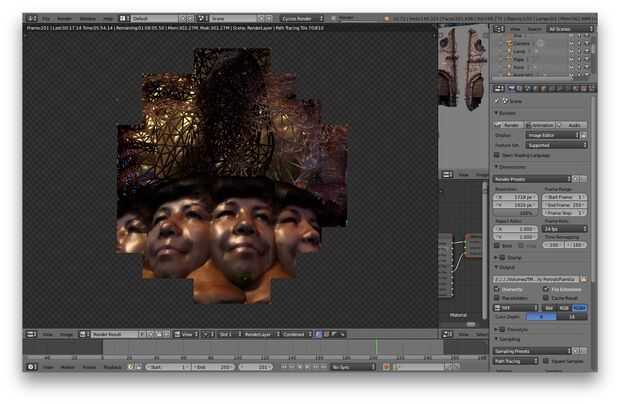
Task: Click the record keyframe button in timeline
Action: [x=386, y=367]
